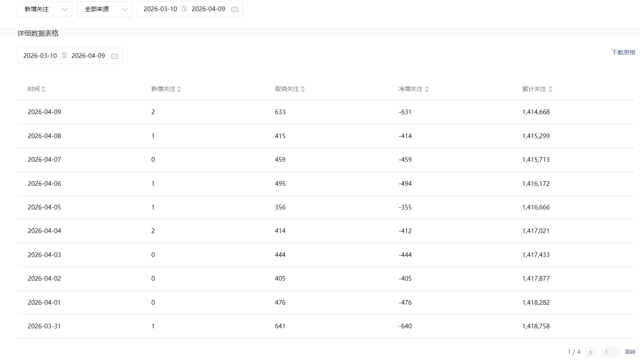The image size is (640, 364).
Task: Sort table by 时间 column arrows
Action: (x=43, y=89)
